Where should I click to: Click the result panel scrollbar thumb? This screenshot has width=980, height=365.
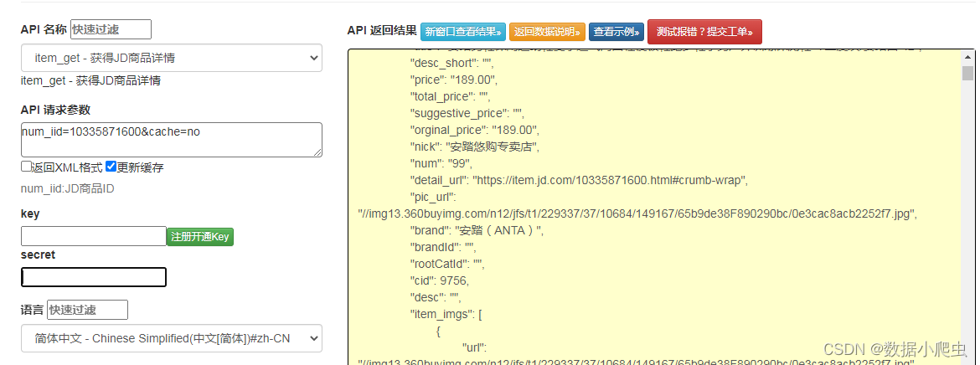click(967, 74)
